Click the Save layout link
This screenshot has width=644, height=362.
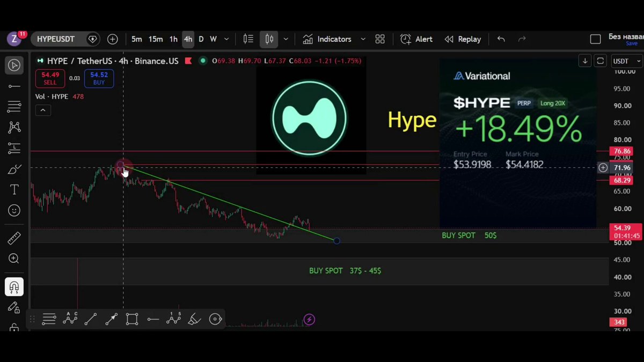(632, 43)
